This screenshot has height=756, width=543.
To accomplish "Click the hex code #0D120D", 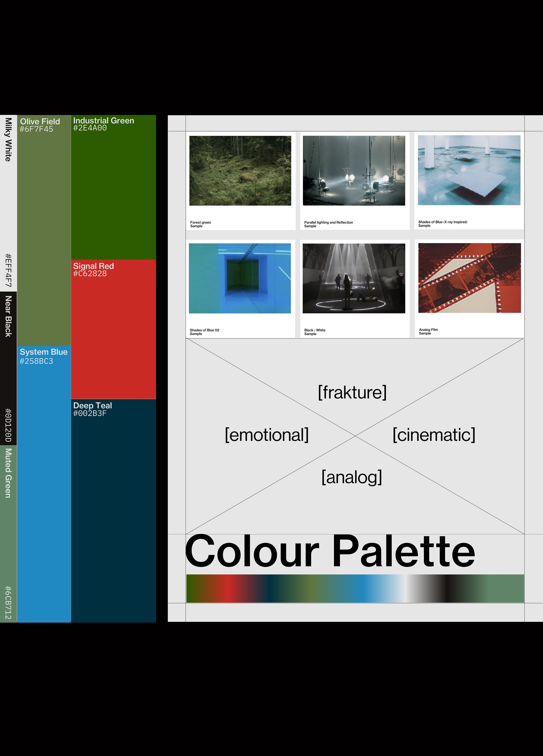I will (x=8, y=425).
